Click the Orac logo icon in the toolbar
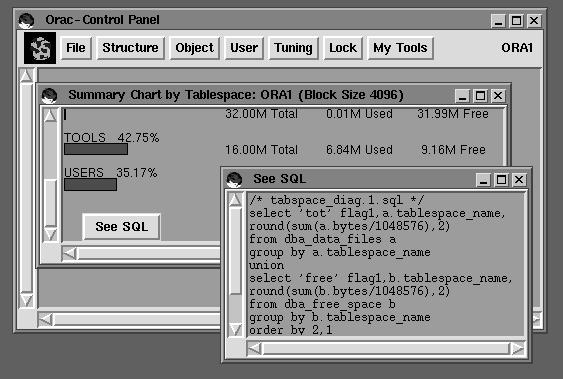The image size is (563, 379). 40,48
